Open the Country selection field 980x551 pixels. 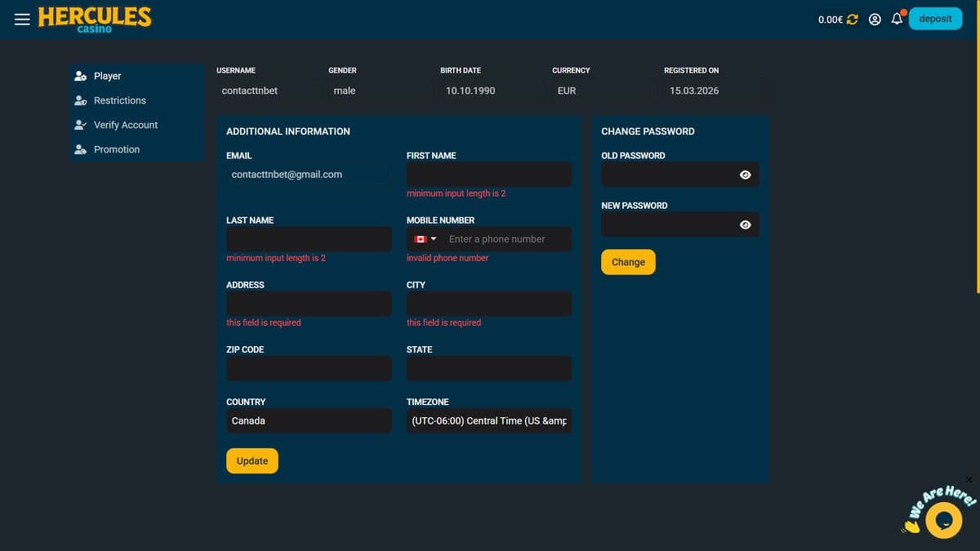coord(309,421)
